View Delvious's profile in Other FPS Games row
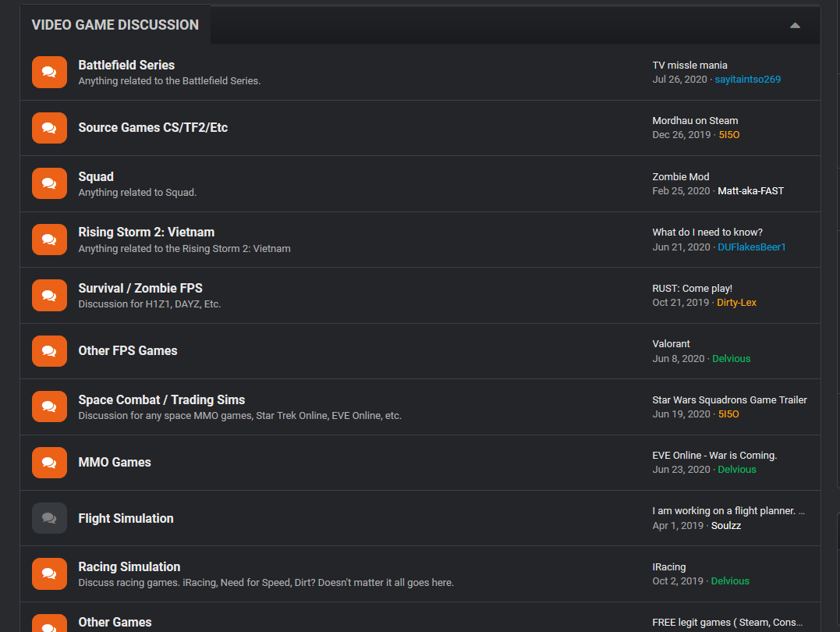The width and height of the screenshot is (840, 632). coord(732,359)
